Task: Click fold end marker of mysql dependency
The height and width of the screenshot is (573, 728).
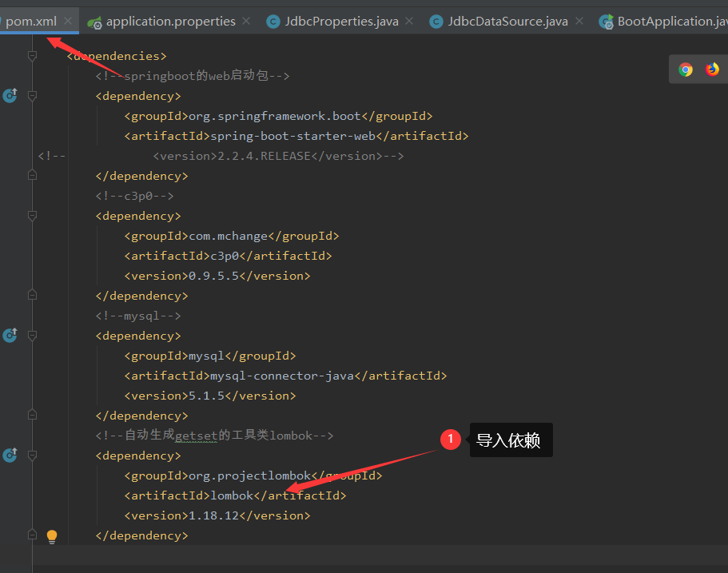Action: click(32, 415)
